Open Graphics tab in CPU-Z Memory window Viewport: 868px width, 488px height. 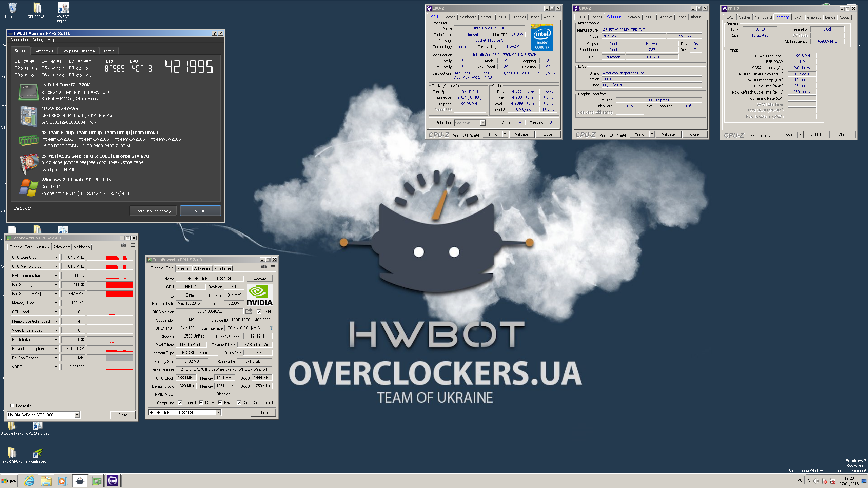[x=814, y=17]
